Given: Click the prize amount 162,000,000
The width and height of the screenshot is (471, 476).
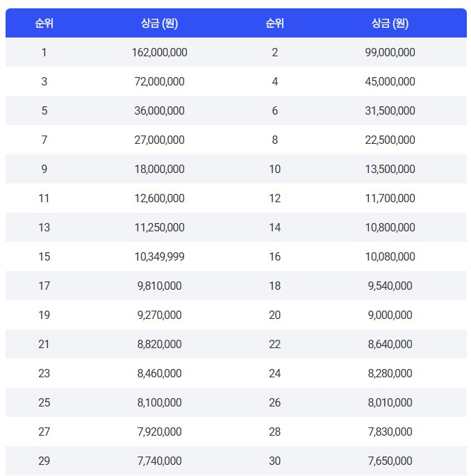Looking at the screenshot, I should [159, 52].
